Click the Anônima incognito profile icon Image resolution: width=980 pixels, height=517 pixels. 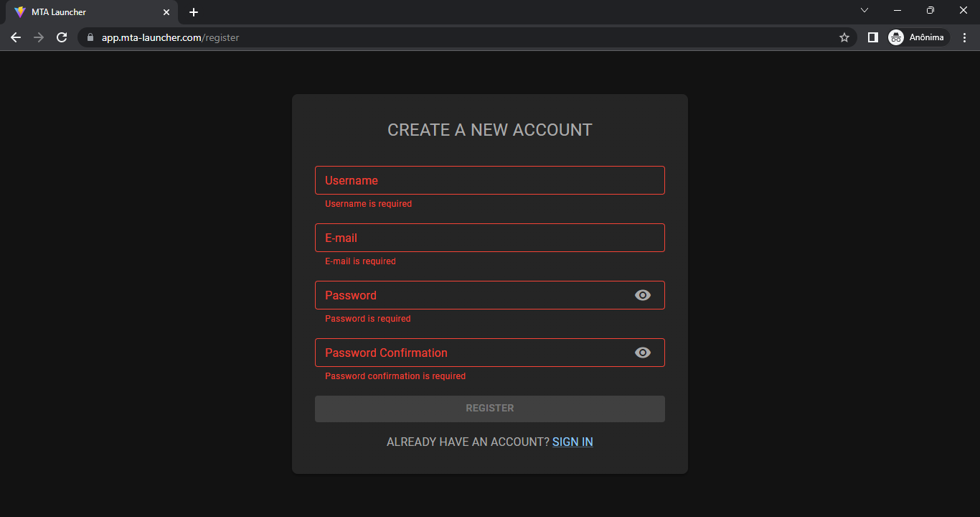click(x=895, y=37)
